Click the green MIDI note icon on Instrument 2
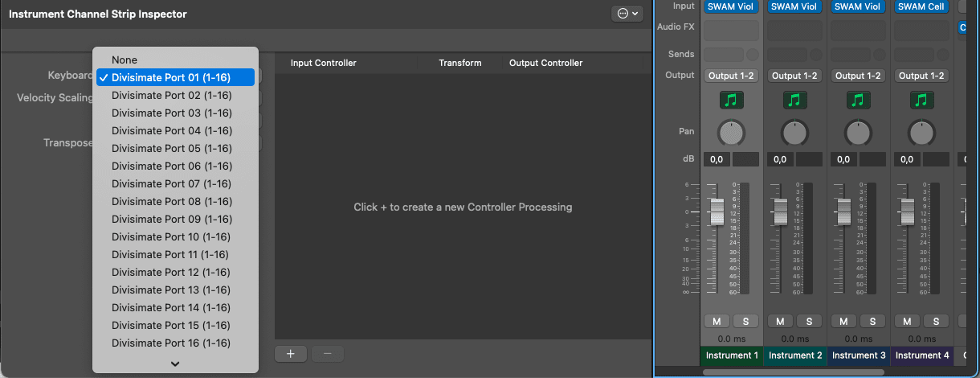This screenshot has width=980, height=378. tap(794, 101)
